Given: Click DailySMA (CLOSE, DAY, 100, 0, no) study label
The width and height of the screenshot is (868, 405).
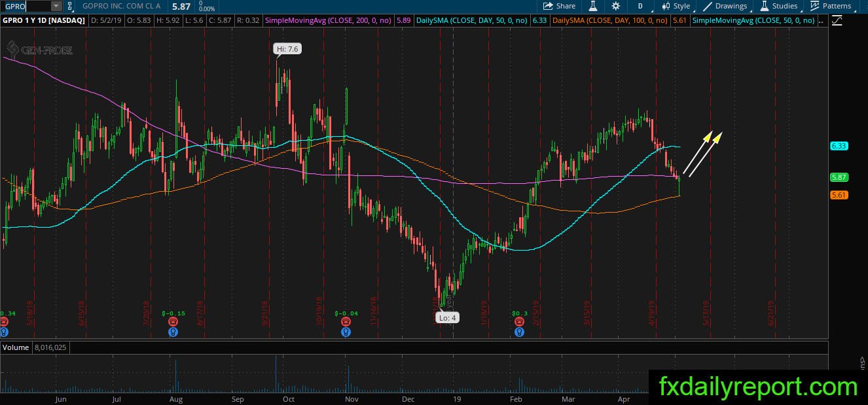Looking at the screenshot, I should pyautogui.click(x=610, y=21).
